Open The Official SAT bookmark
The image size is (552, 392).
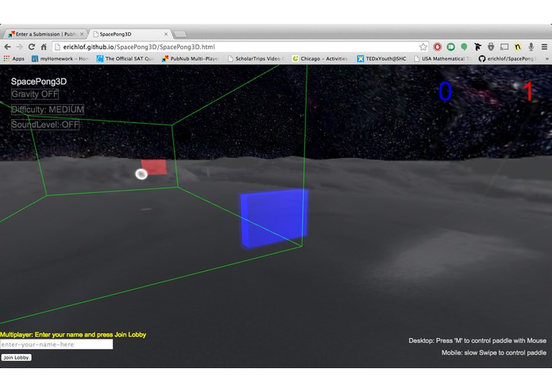[125, 59]
